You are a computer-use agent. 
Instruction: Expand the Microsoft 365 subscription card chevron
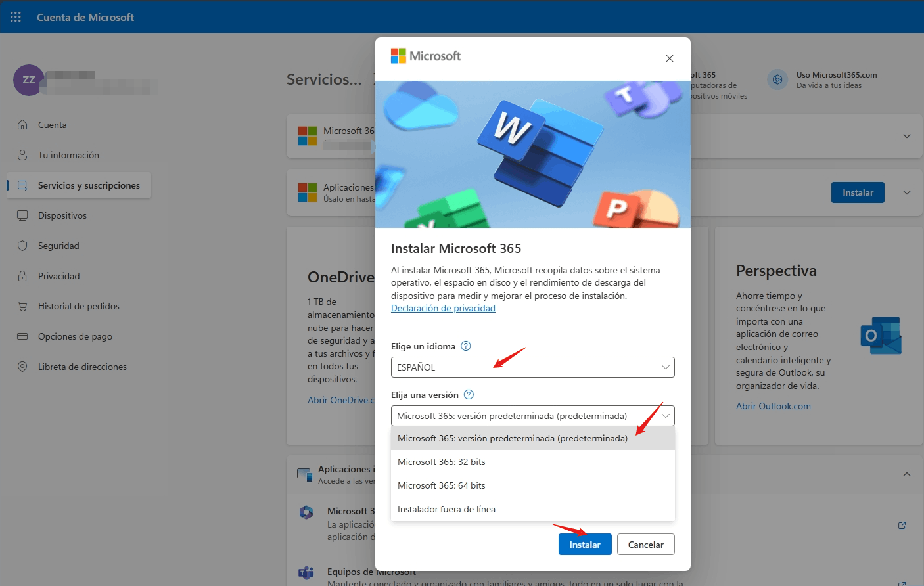point(907,136)
